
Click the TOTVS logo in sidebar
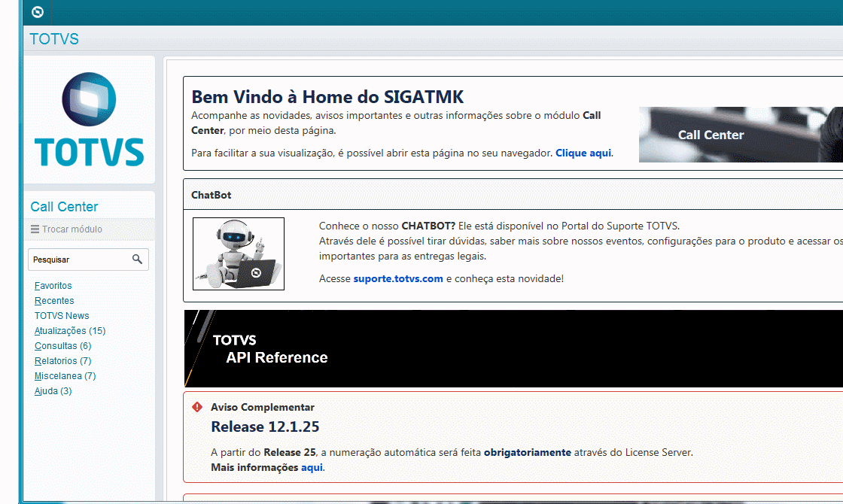(90, 120)
